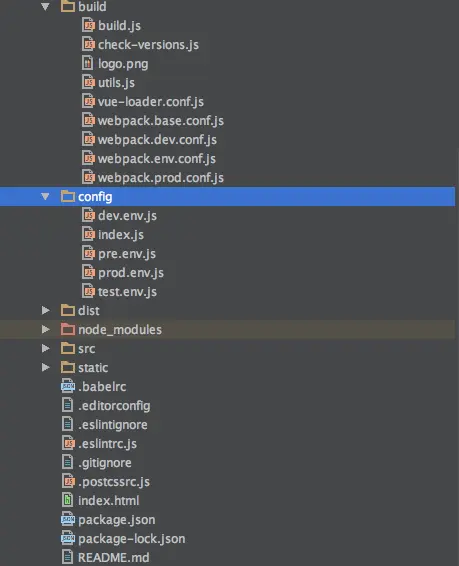
Task: Click the JSON icon next to .babelrc
Action: [x=68, y=386]
